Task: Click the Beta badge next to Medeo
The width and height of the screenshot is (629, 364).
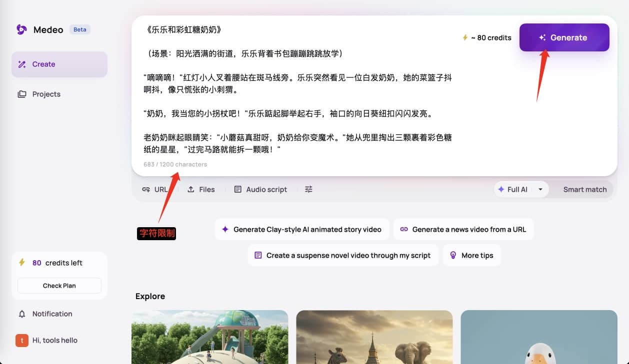Action: pos(80,29)
